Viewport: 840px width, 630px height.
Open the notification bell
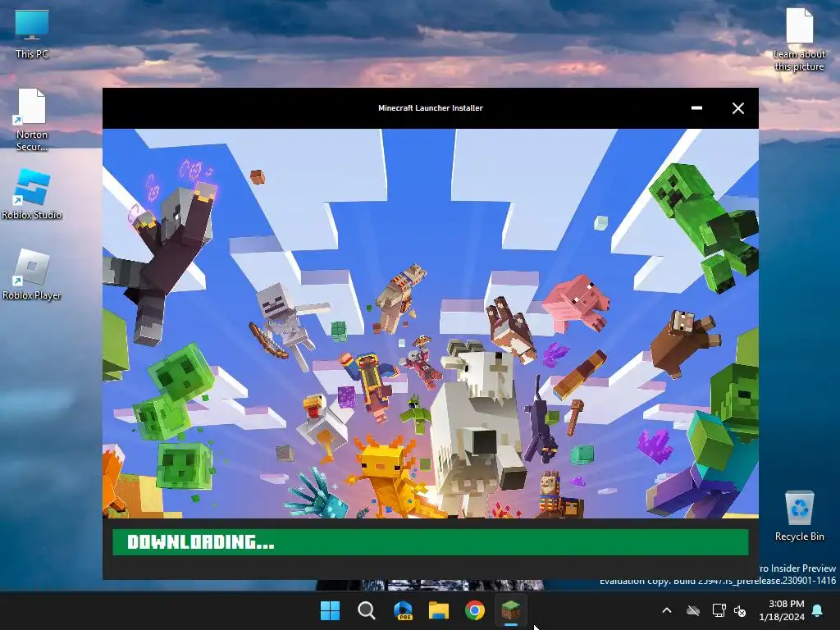(x=818, y=610)
